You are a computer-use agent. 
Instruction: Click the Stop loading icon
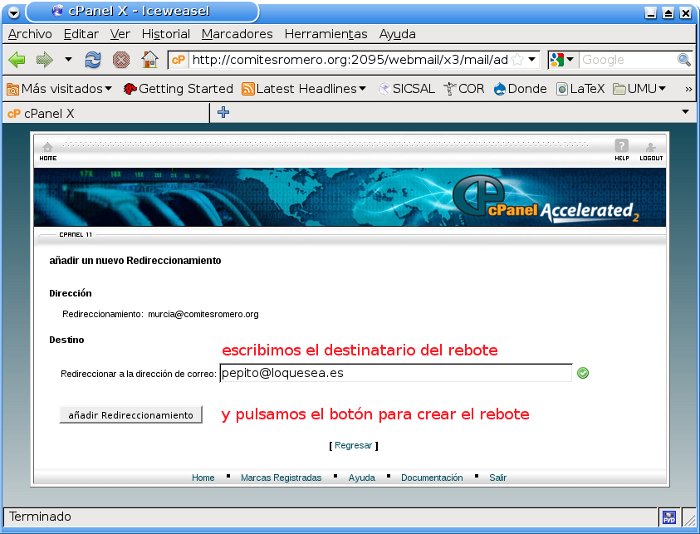[x=121, y=60]
